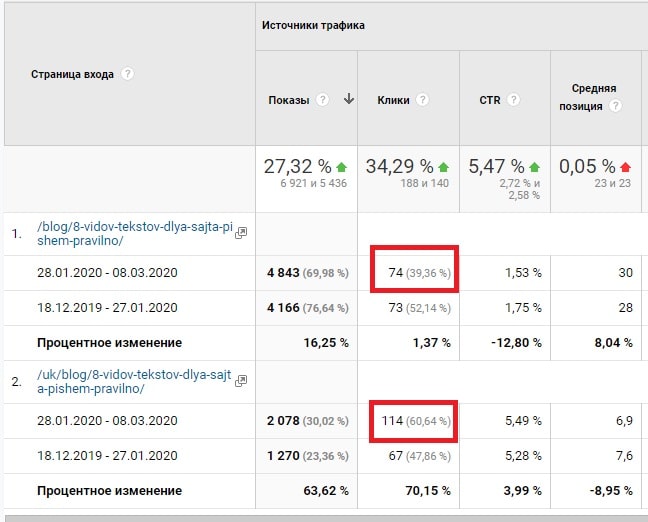Sort by CTR column header
This screenshot has width=648, height=522.
(x=490, y=100)
